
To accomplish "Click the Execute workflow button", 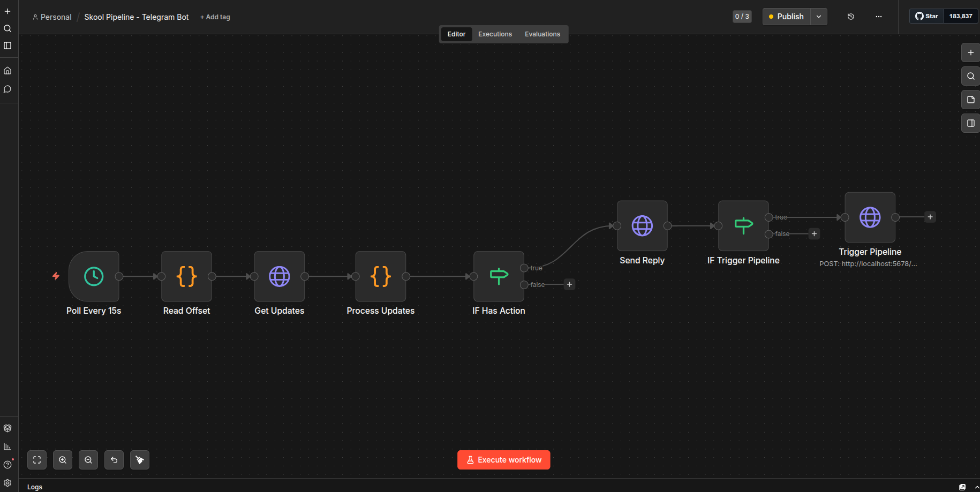I will [503, 459].
